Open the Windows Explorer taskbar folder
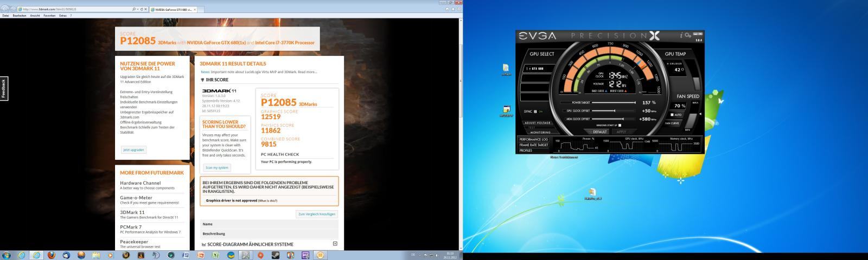868x260 pixels. coord(96,255)
